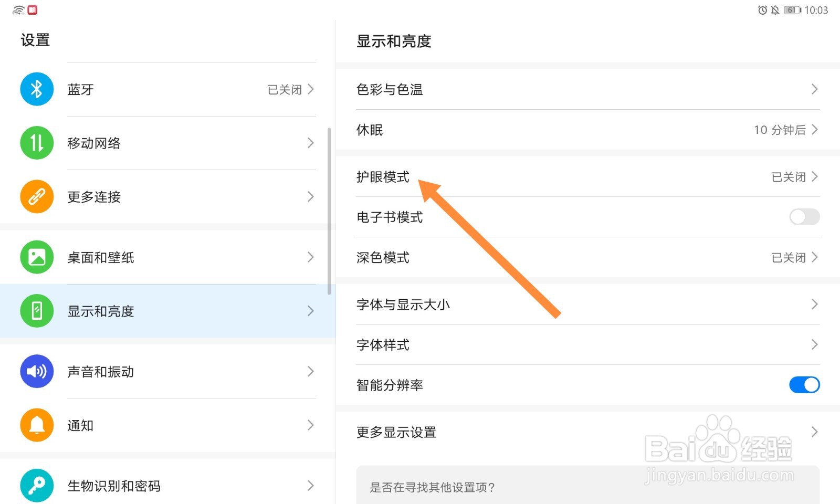
Task: Tap the orange More connections link icon
Action: pyautogui.click(x=37, y=197)
